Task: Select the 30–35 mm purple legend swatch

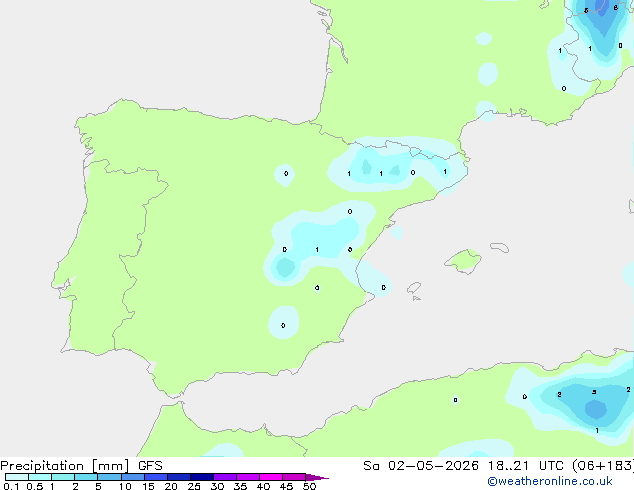Action: coord(225,477)
